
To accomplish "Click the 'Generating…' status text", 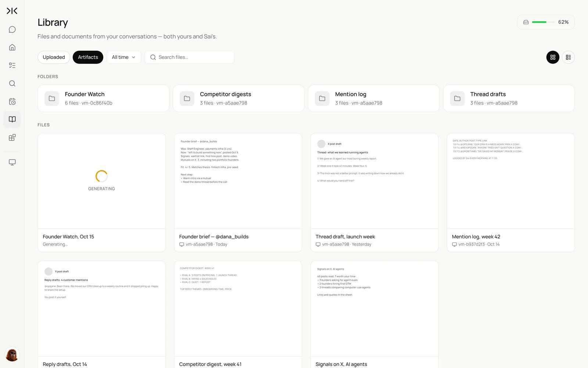I will [x=55, y=244].
